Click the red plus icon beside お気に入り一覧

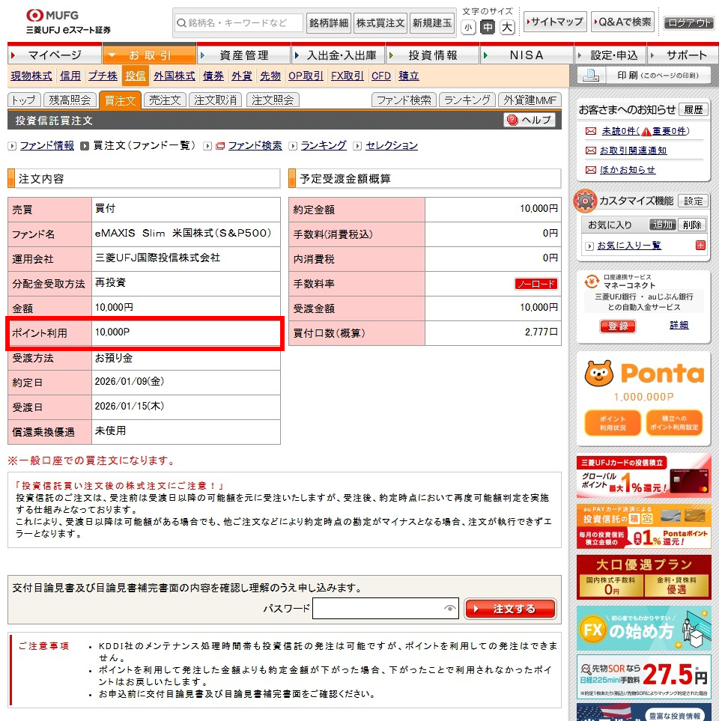click(x=700, y=245)
